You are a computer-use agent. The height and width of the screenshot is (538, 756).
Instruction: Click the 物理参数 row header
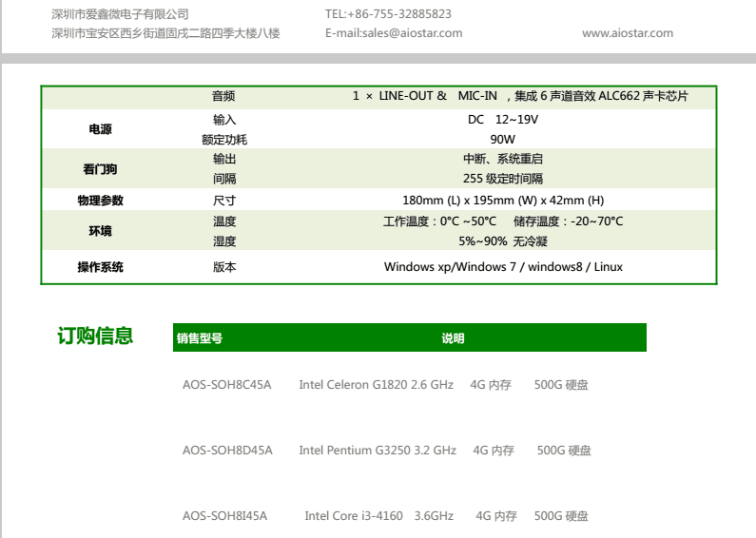(100, 201)
